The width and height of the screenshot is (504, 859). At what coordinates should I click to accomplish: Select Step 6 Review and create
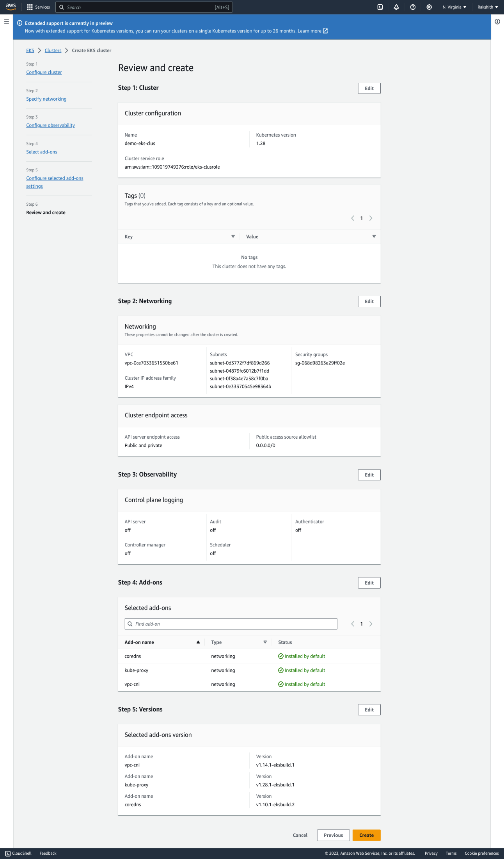pos(46,213)
